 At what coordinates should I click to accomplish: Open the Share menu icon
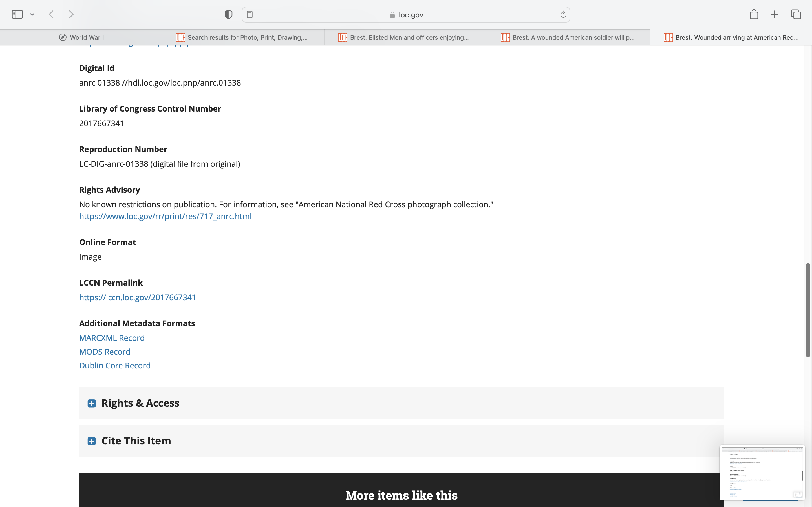(x=754, y=14)
